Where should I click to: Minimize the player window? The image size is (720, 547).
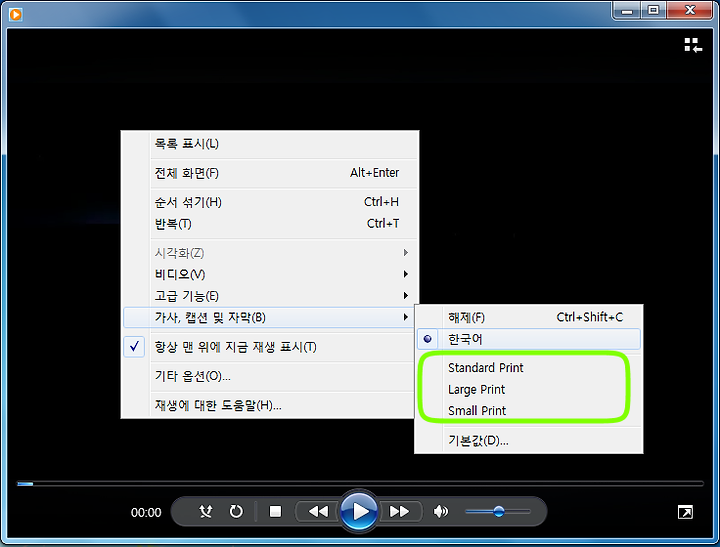pyautogui.click(x=627, y=11)
